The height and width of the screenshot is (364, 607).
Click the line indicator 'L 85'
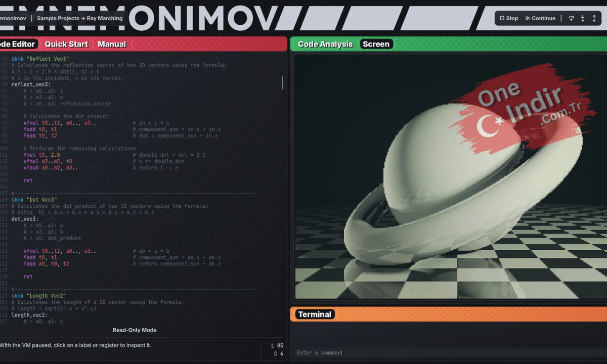[x=277, y=346]
